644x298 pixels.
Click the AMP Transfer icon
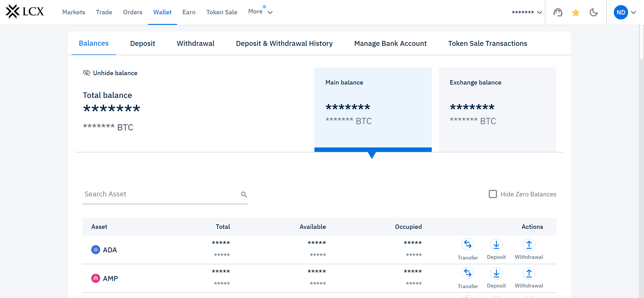468,273
